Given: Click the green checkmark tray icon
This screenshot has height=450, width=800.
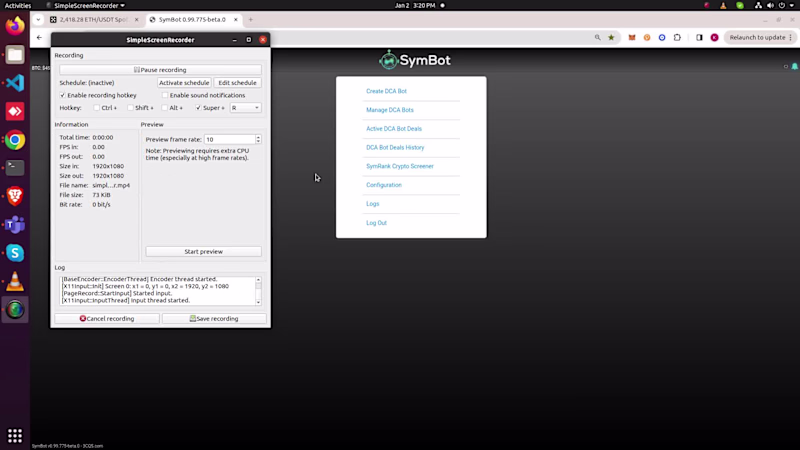Looking at the screenshot, I should point(740,6).
